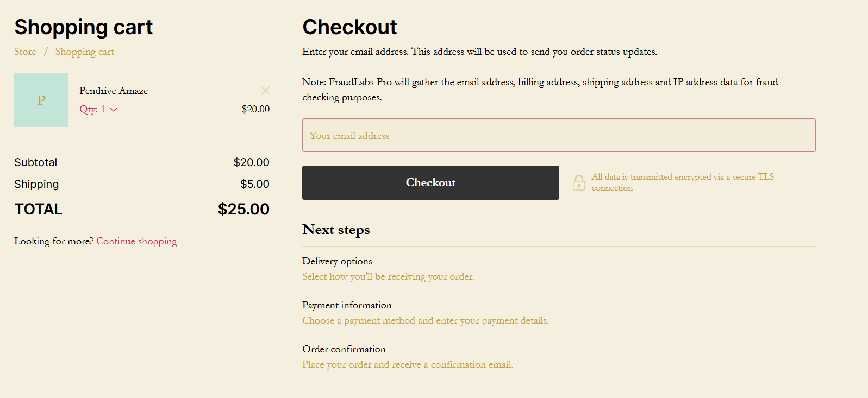
Task: Go to the Store breadcrumb link
Action: coord(25,52)
